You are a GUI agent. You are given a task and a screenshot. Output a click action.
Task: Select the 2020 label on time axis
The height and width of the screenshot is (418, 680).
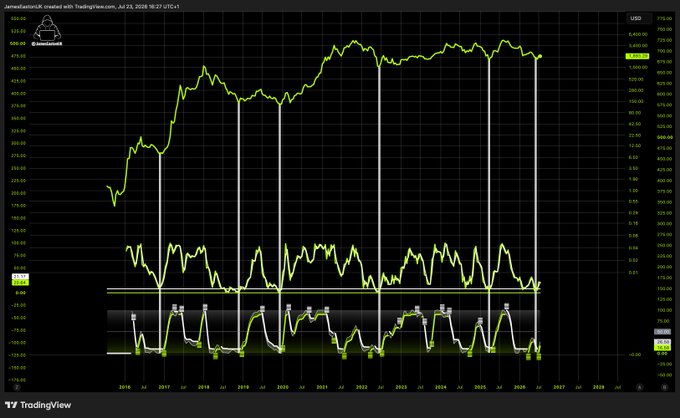click(282, 387)
